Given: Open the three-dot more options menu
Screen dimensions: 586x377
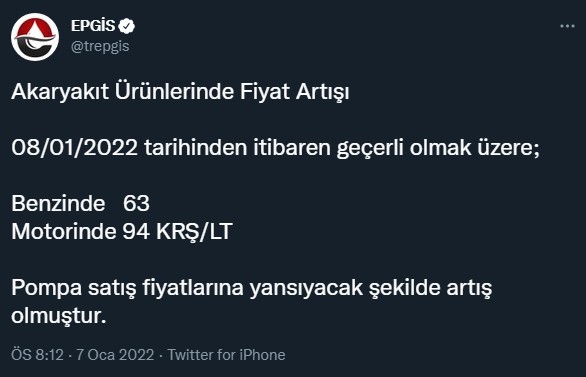Looking at the screenshot, I should coord(567,26).
